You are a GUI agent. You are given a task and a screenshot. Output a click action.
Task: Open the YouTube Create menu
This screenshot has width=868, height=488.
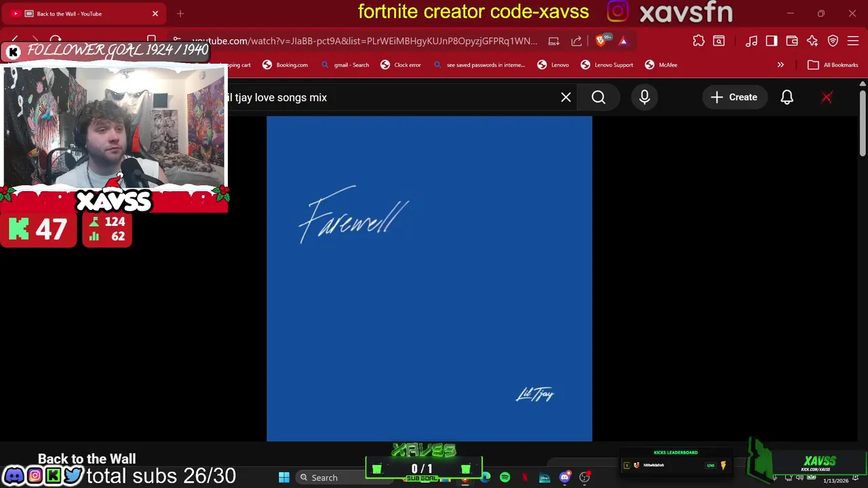tap(734, 98)
